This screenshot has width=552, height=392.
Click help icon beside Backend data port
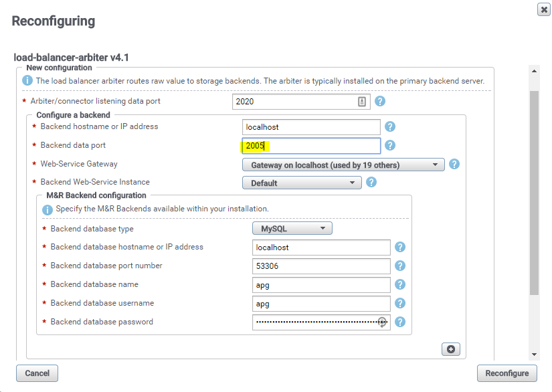coord(390,145)
